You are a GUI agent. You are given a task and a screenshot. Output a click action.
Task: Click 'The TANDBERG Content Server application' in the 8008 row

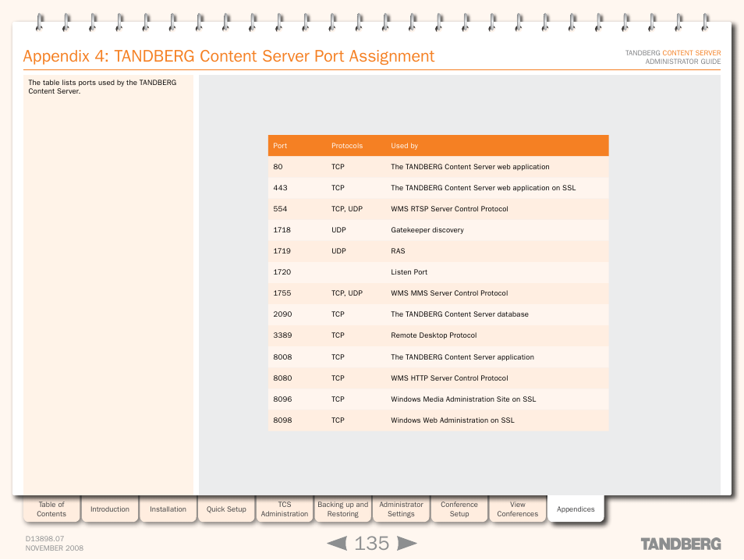462,357
